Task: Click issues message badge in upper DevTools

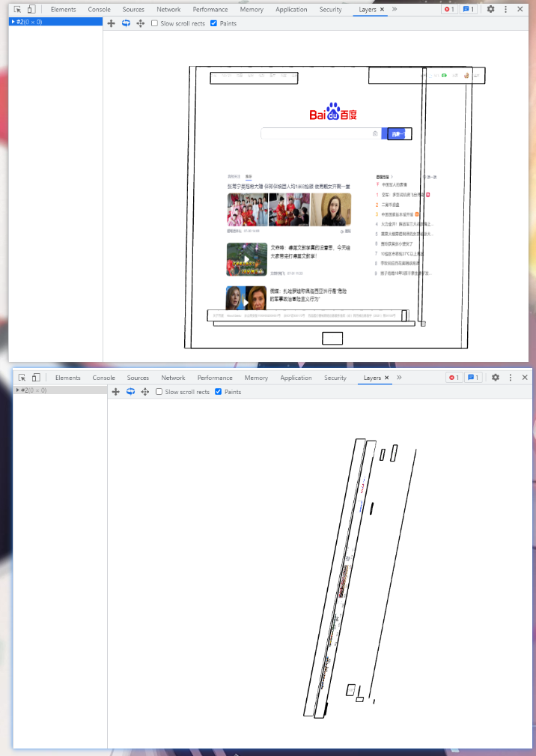Action: tap(468, 9)
